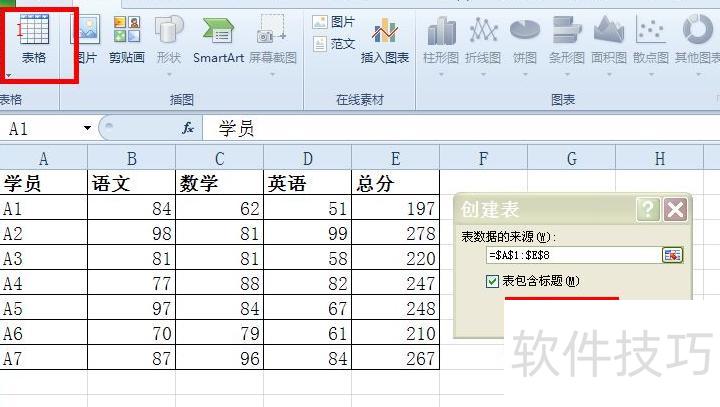
Task: Click the total score cell '220'
Action: coord(395,257)
